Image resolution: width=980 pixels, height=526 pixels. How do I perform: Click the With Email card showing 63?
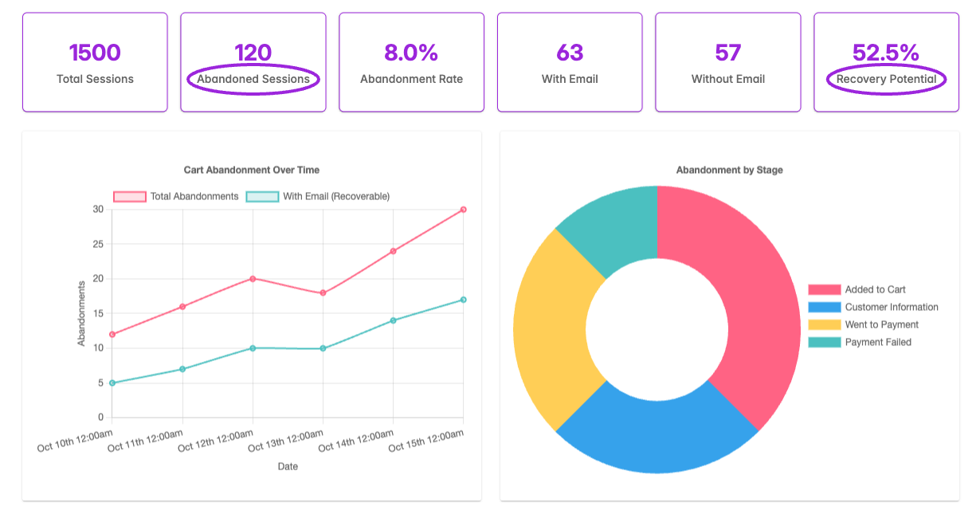(570, 62)
